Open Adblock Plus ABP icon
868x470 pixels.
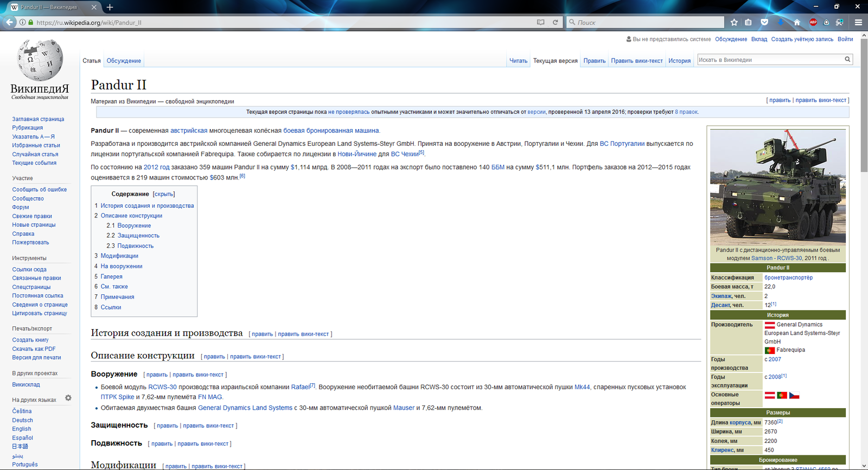[x=813, y=22]
